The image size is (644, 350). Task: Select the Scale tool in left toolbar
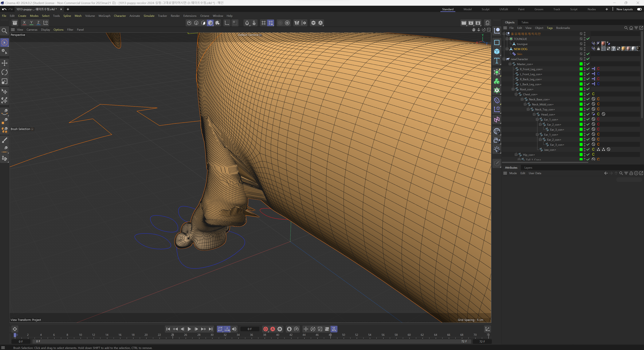pyautogui.click(x=5, y=81)
